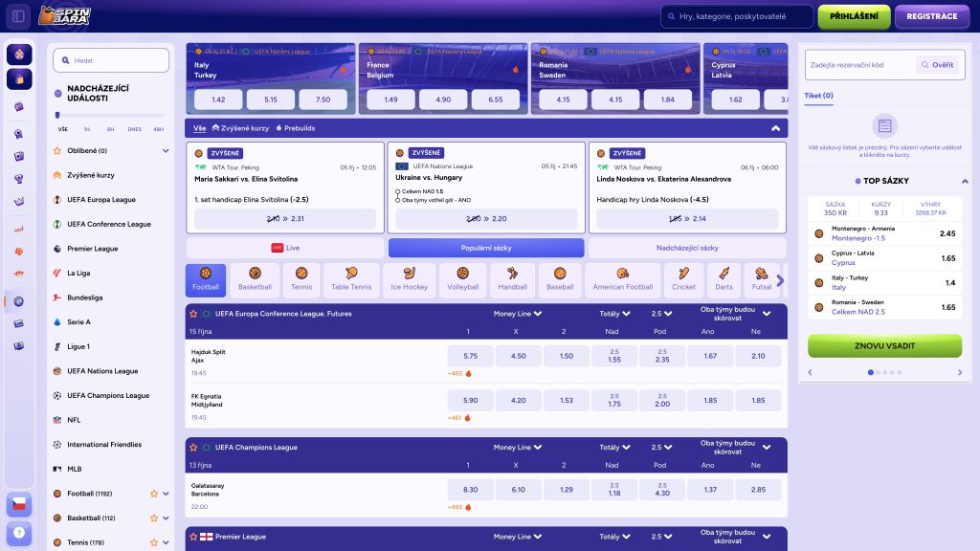Viewport: 980px width, 551px height.
Task: Select the Tennis sport icon
Action: click(x=301, y=279)
